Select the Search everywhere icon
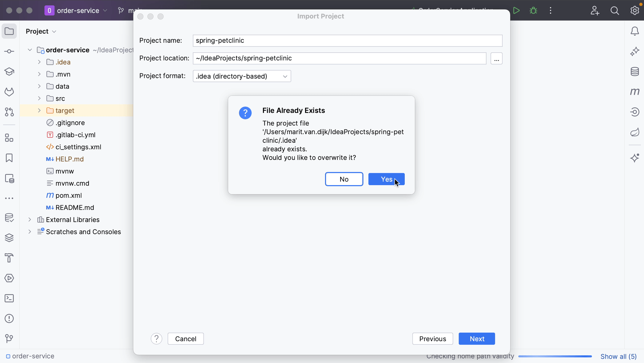This screenshot has height=363, width=644. 615,11
